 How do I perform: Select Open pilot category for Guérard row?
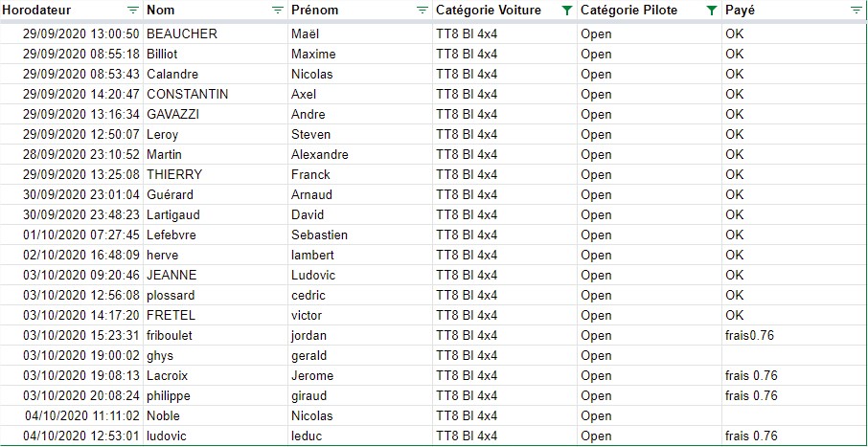650,194
